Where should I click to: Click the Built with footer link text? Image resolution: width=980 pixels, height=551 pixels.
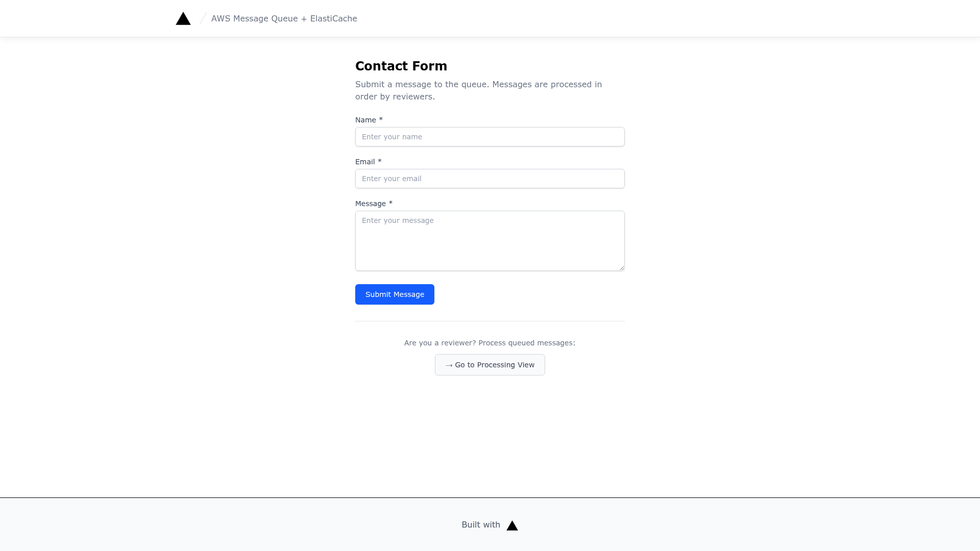pos(481,525)
